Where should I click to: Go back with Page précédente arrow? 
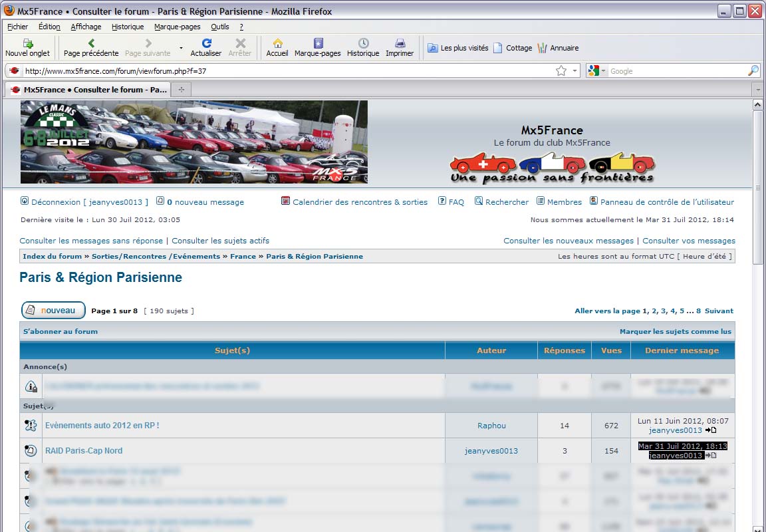click(91, 43)
